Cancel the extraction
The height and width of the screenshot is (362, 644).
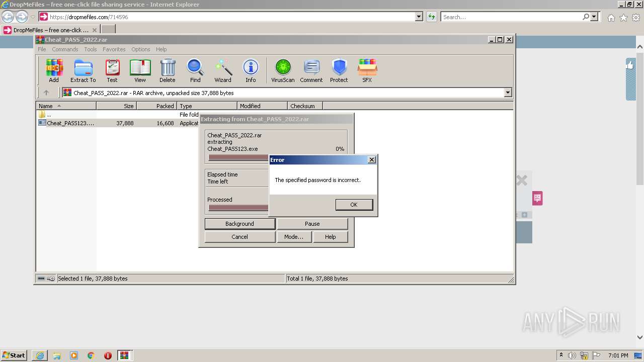click(239, 237)
